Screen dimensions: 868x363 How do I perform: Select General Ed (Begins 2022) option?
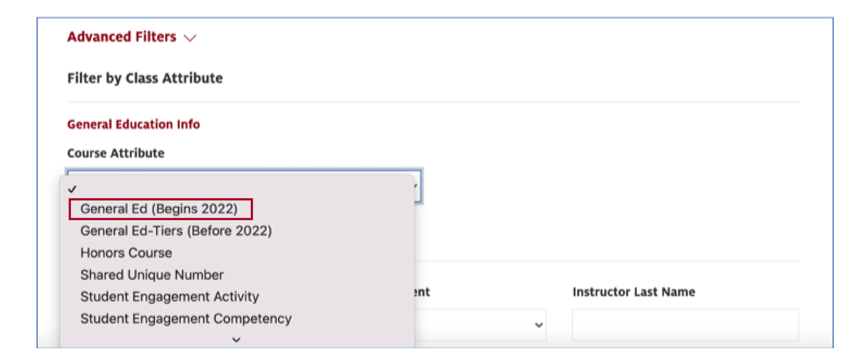pyautogui.click(x=159, y=209)
